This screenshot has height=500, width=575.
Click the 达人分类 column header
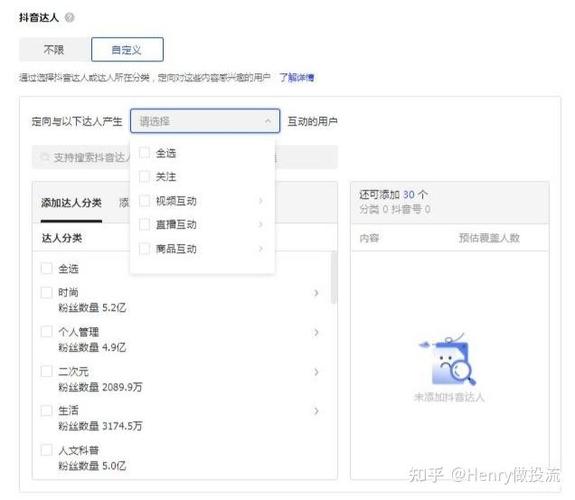point(62,238)
